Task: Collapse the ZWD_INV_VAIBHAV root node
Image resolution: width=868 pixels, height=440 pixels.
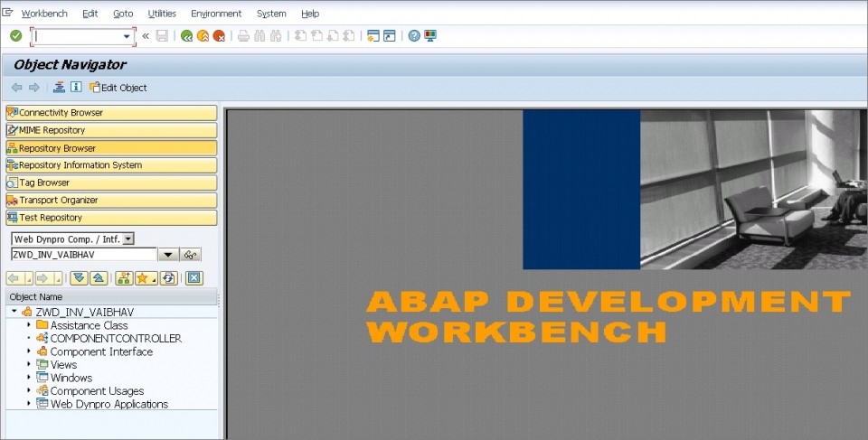Action: 14,312
